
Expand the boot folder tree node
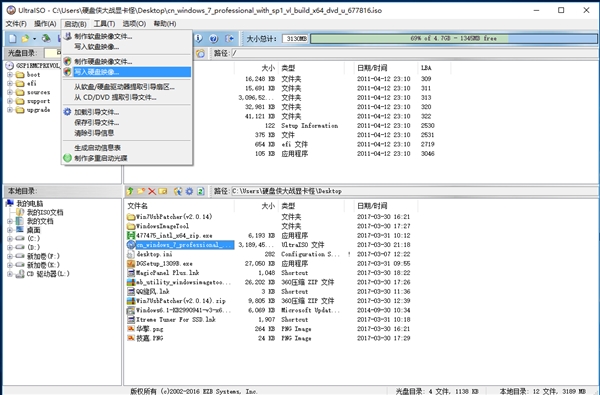point(10,75)
